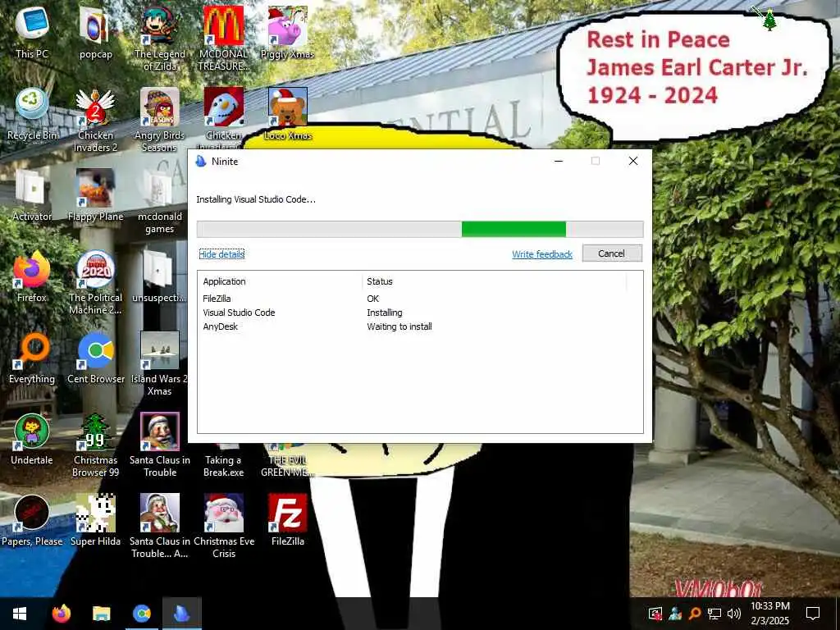Click the Ninite taskbar button
The height and width of the screenshot is (630, 840).
click(x=182, y=614)
